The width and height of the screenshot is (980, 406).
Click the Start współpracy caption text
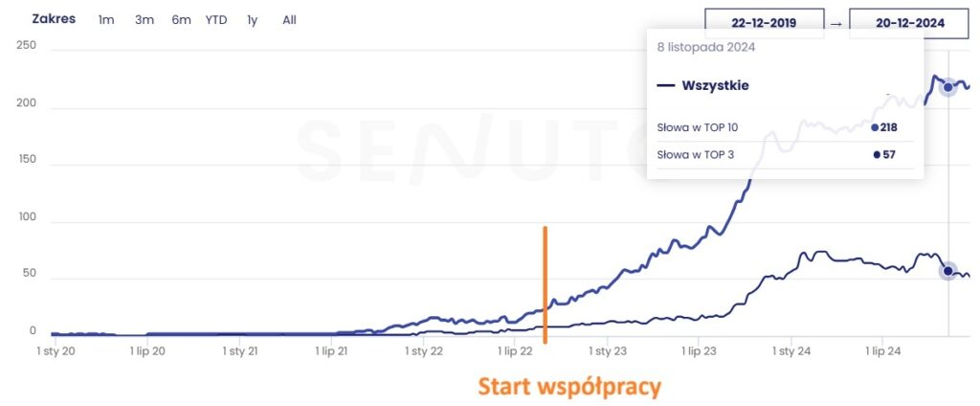[569, 387]
